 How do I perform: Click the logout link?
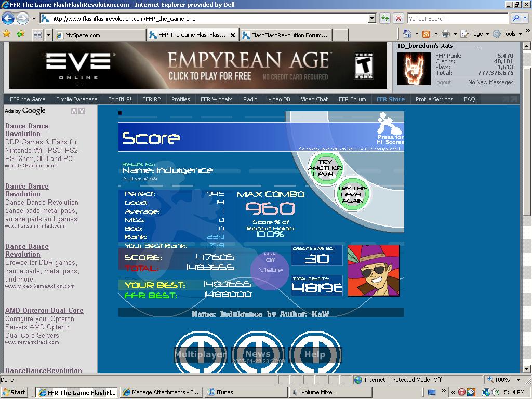[x=443, y=82]
